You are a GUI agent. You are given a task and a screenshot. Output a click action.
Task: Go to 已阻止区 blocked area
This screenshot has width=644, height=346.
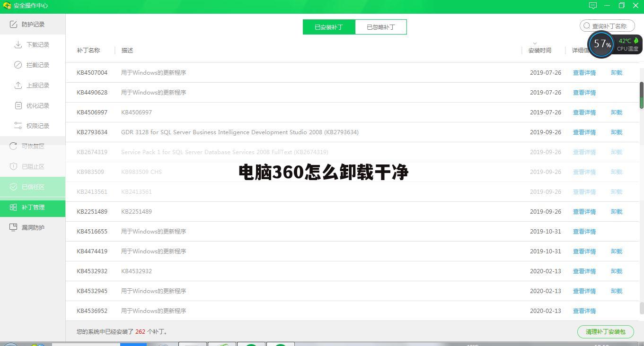33,166
